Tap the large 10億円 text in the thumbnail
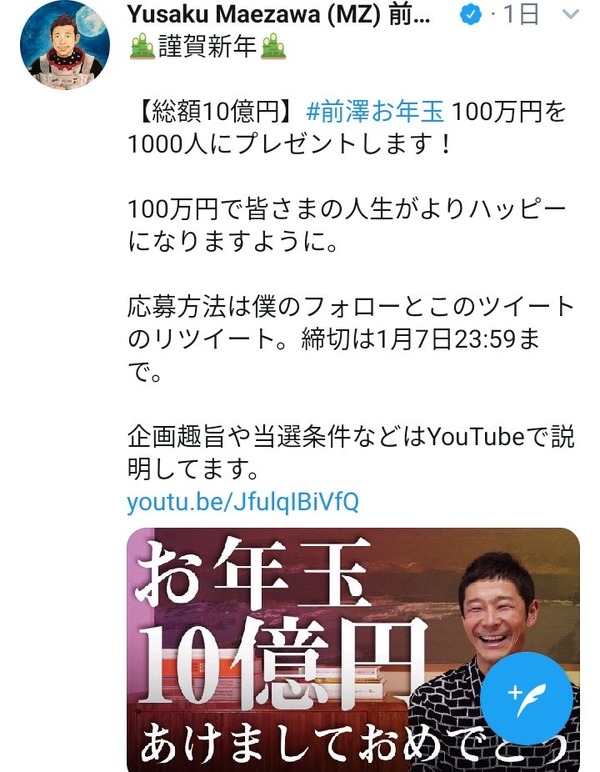Screen dimensions: 600x772 click(x=283, y=659)
